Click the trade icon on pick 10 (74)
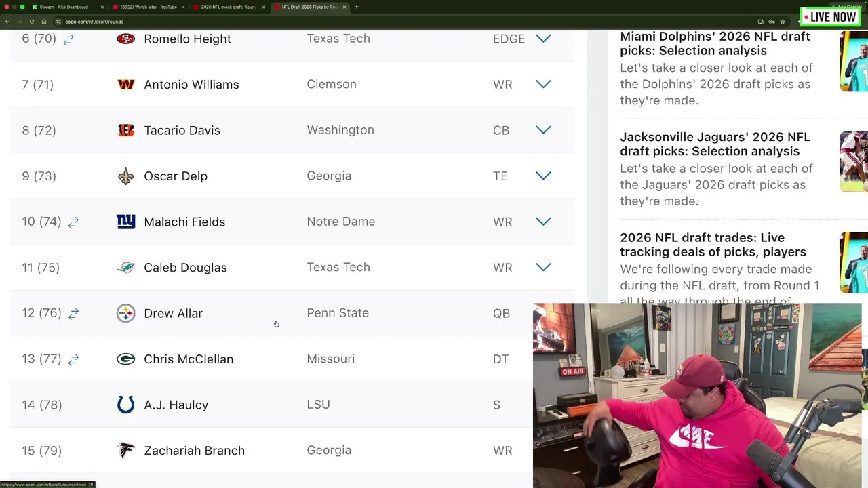The image size is (868, 488). pyautogui.click(x=73, y=222)
